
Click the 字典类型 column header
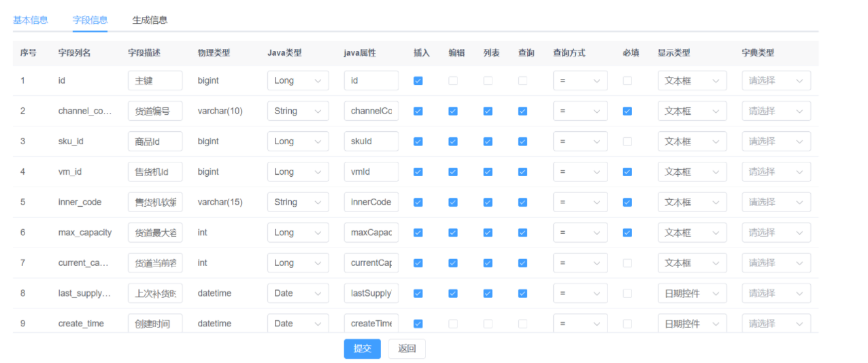point(758,53)
